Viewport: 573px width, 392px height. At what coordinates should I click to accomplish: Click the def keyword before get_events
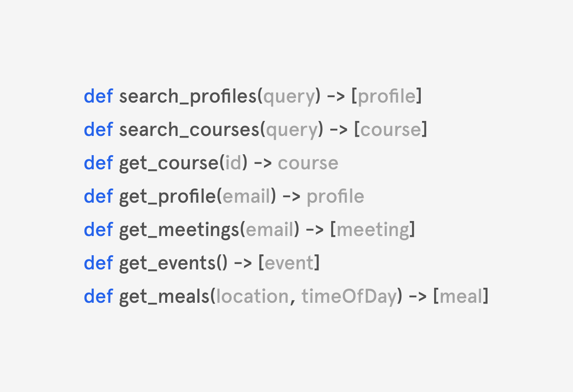pyautogui.click(x=98, y=263)
